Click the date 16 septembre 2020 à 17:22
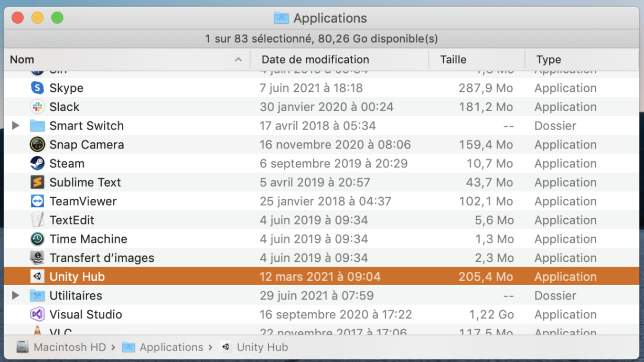Screen dimensions: 644x362 pos(336,315)
